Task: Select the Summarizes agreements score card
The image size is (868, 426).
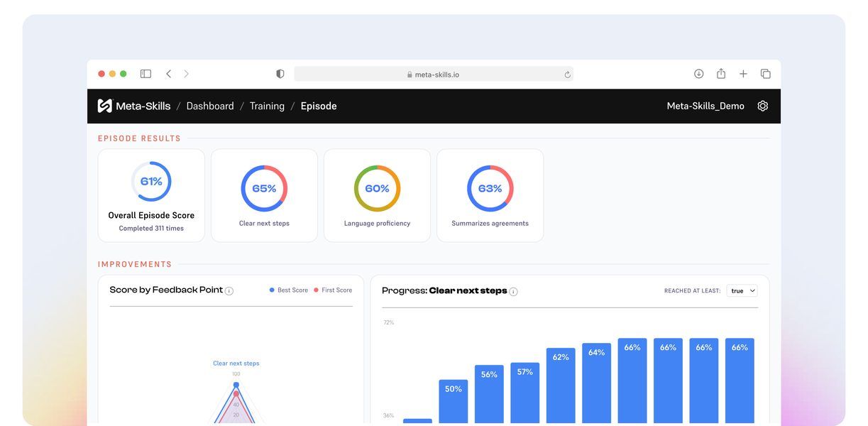Action: click(x=490, y=195)
